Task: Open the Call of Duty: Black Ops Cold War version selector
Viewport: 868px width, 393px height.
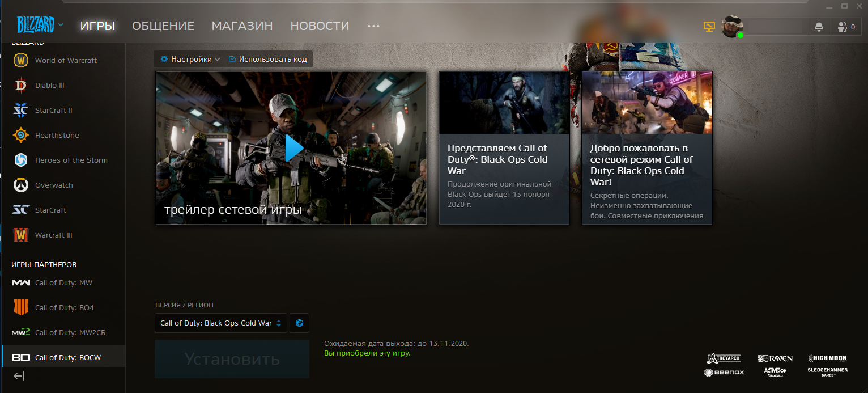Action: (x=221, y=323)
